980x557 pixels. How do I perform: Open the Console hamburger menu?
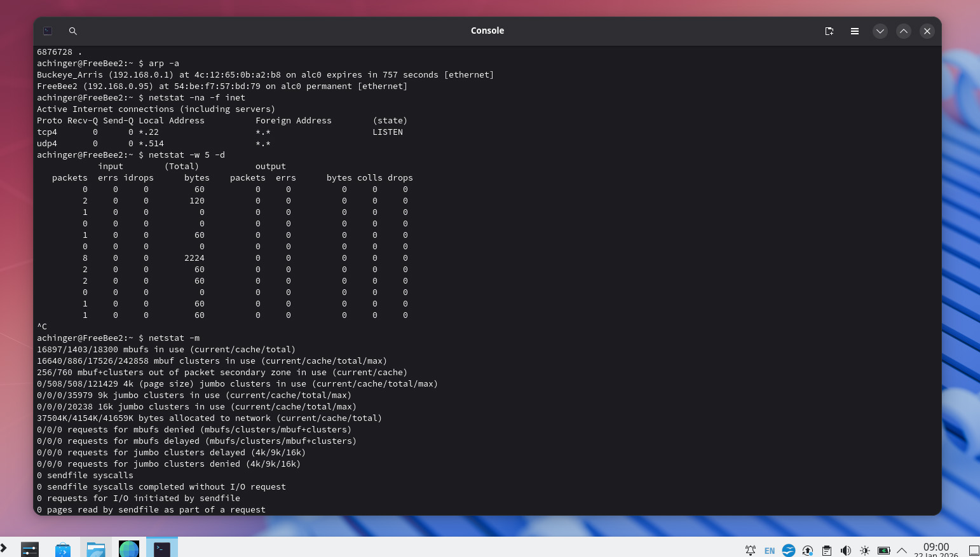(x=854, y=31)
